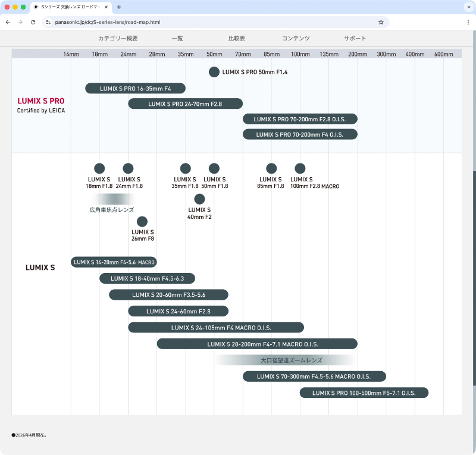Open the Chrome three-dot menu
Image resolution: width=476 pixels, height=455 pixels.
coord(468,22)
